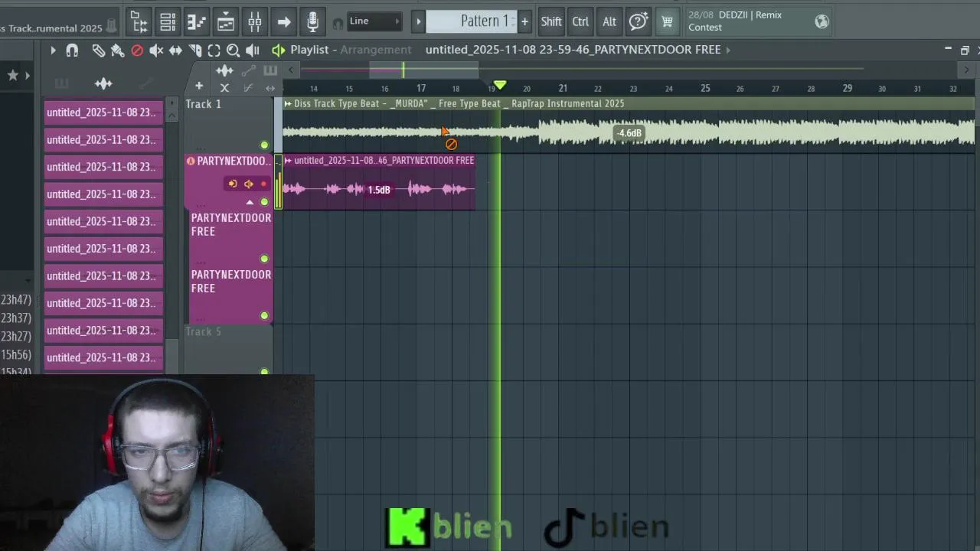Image resolution: width=980 pixels, height=551 pixels.
Task: Open the shopping cart store icon
Action: pos(667,21)
